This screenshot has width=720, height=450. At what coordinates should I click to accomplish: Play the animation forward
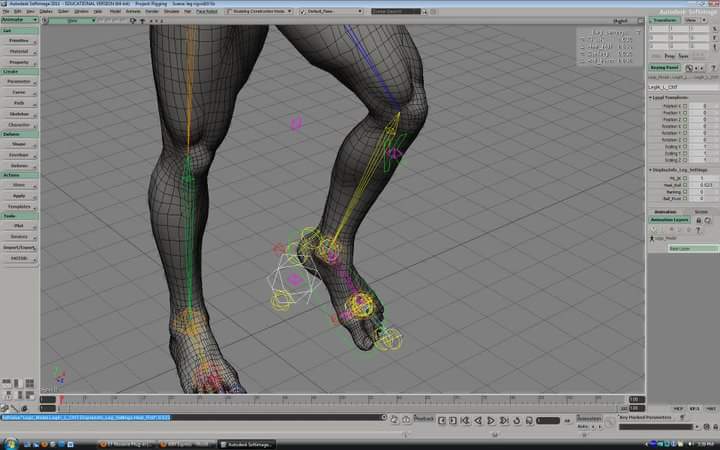[490, 420]
